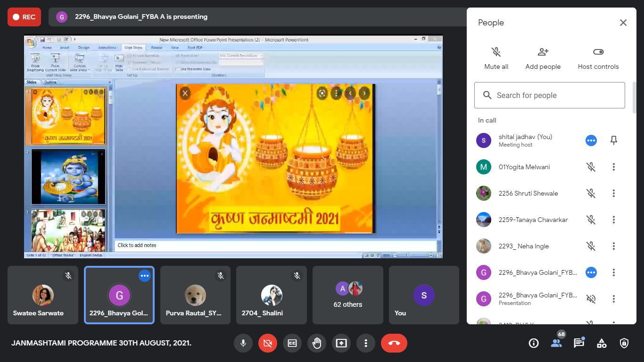Open more options for 01Yogita Melwani
644x362 pixels.
pos(614,167)
